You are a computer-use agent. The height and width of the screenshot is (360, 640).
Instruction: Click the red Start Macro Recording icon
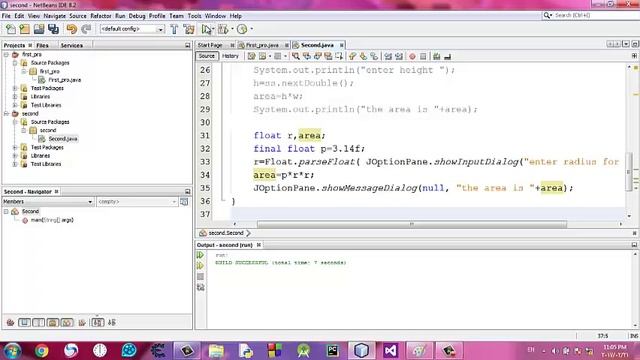[412, 56]
